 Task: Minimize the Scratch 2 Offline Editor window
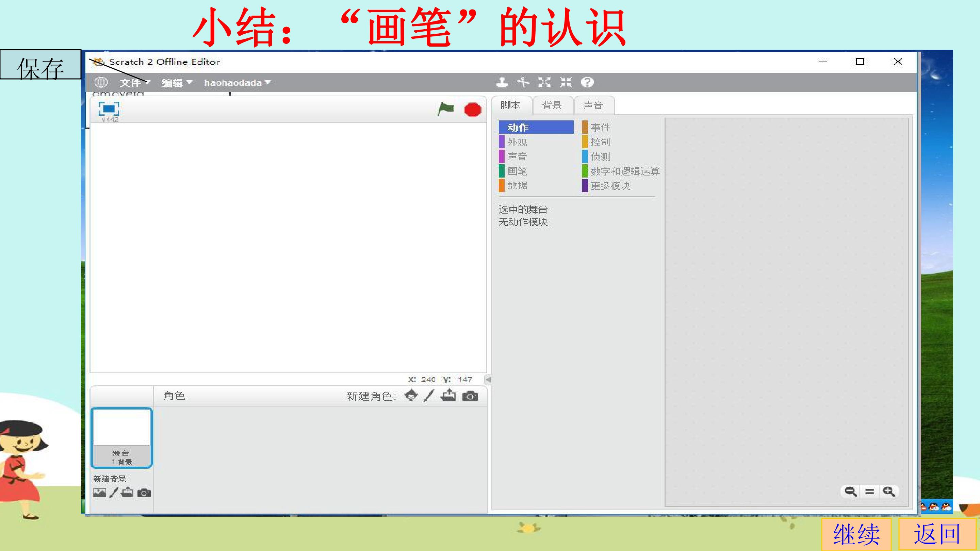(823, 62)
